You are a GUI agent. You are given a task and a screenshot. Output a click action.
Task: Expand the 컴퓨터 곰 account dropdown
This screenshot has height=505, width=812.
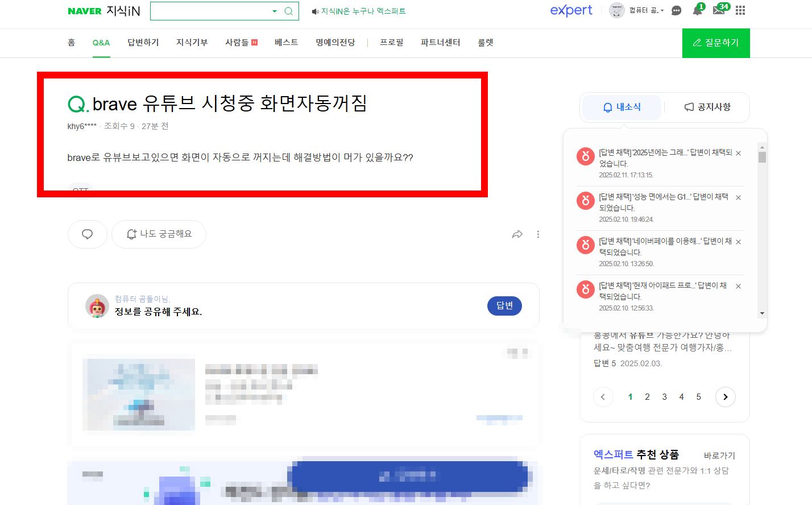pos(647,10)
